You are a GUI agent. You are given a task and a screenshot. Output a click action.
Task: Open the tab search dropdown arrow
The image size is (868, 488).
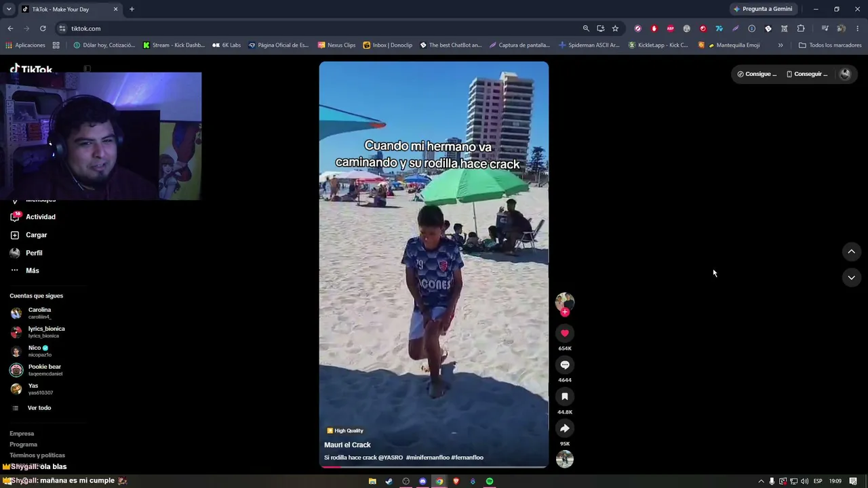[9, 9]
